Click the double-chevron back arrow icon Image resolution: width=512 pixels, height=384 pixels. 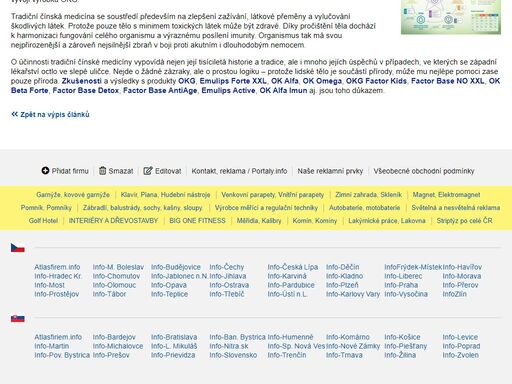(14, 114)
